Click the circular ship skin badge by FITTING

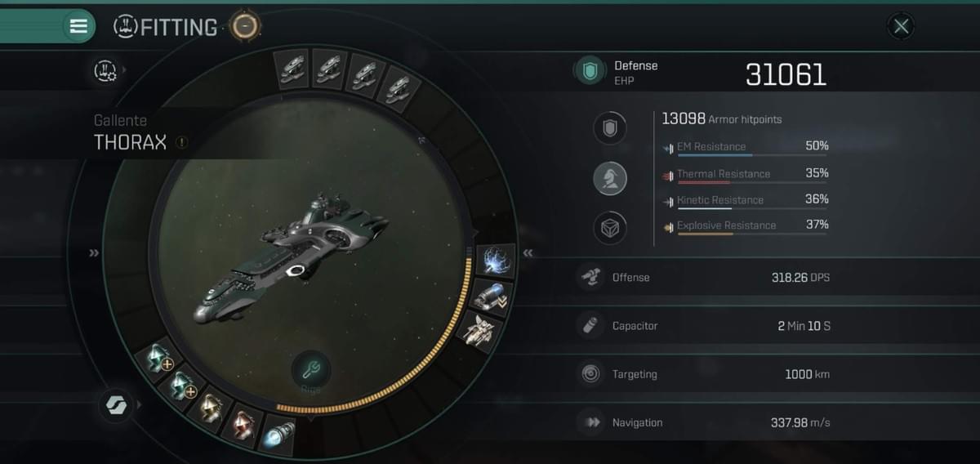point(244,27)
